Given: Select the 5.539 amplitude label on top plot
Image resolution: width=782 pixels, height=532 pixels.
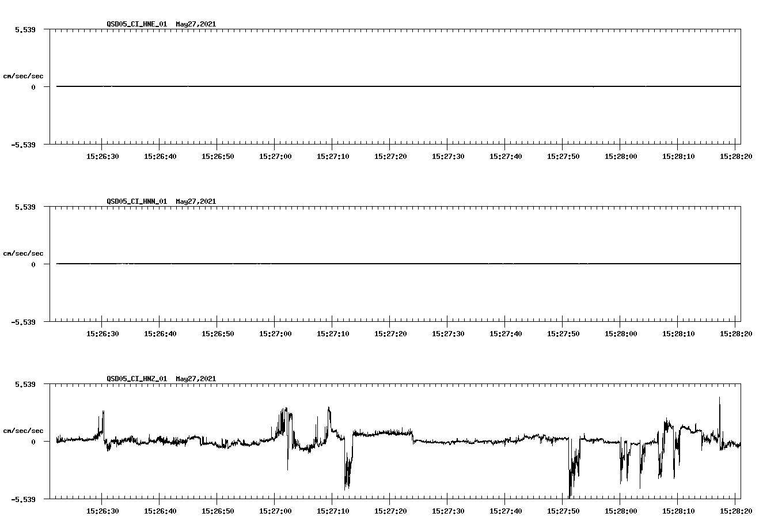Looking at the screenshot, I should coord(26,29).
